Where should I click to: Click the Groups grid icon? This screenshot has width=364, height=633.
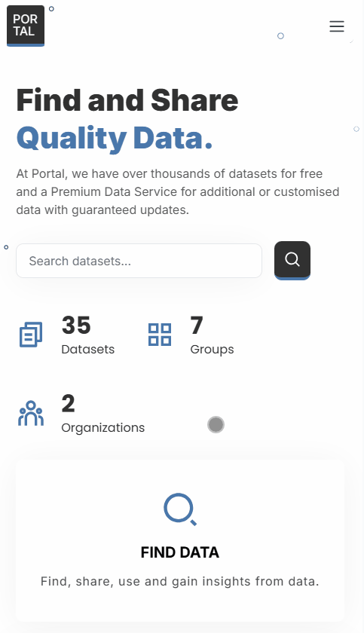tap(160, 335)
